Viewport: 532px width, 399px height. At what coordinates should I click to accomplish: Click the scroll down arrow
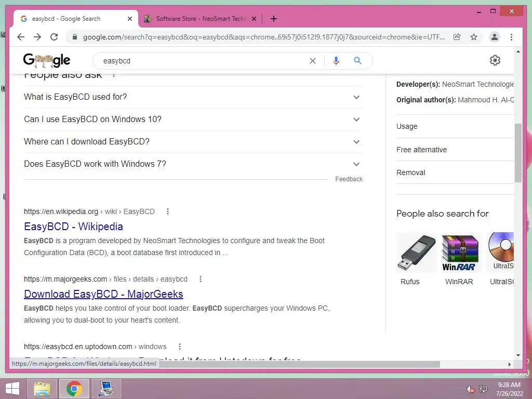point(518,355)
